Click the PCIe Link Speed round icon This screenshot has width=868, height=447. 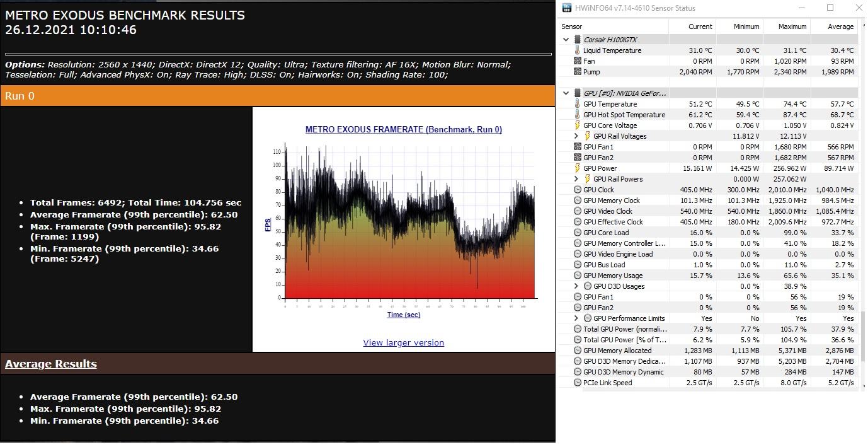(x=578, y=383)
